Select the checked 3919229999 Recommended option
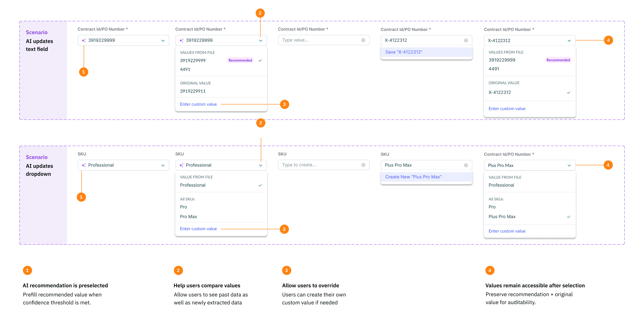The width and height of the screenshot is (644, 330). pyautogui.click(x=221, y=60)
